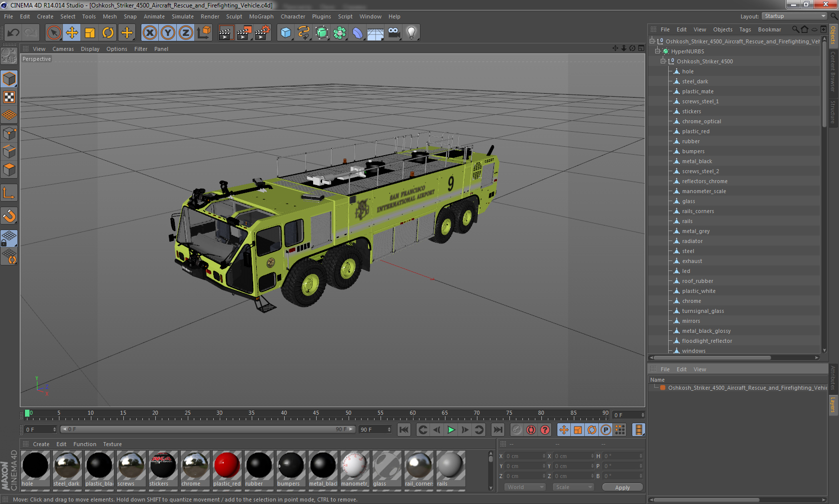
Task: Open viewport Cameras menu
Action: pos(63,49)
